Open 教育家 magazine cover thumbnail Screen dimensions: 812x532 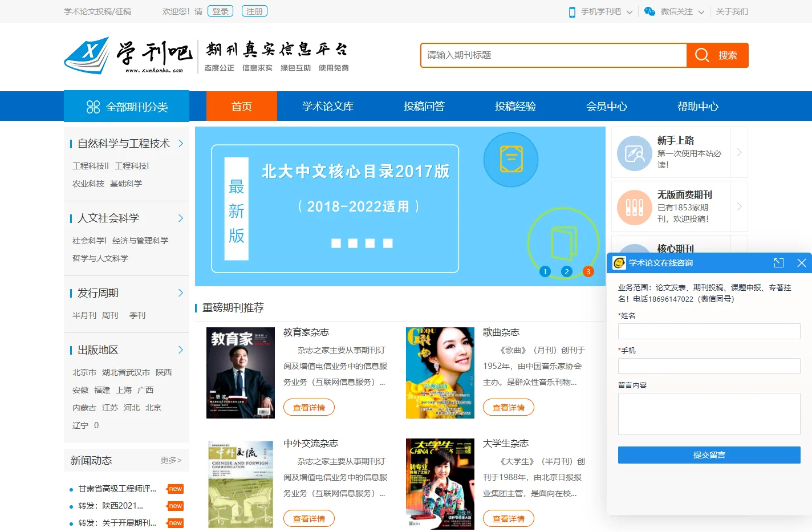tap(241, 373)
